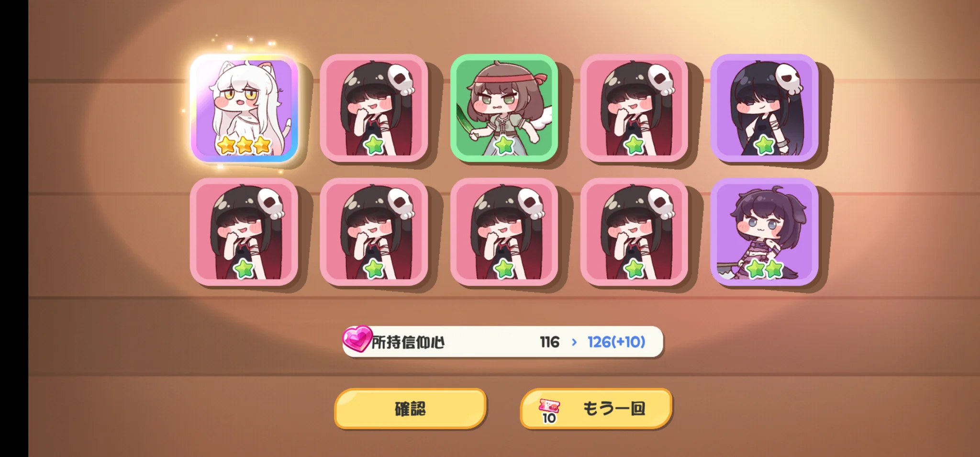The height and width of the screenshot is (457, 980).
Task: Click the blue arrow in the faith bar
Action: (574, 342)
